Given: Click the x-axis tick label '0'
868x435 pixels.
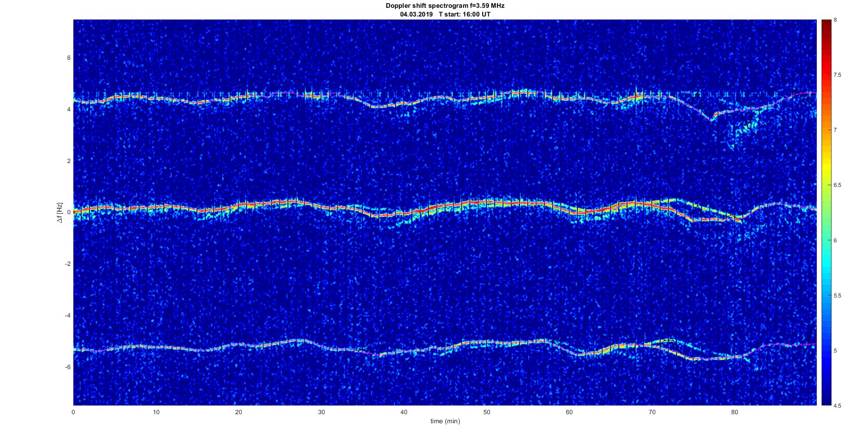Looking at the screenshot, I should [x=73, y=412].
